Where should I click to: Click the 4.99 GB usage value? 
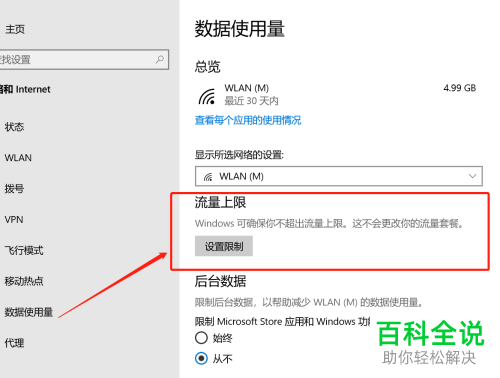point(460,88)
